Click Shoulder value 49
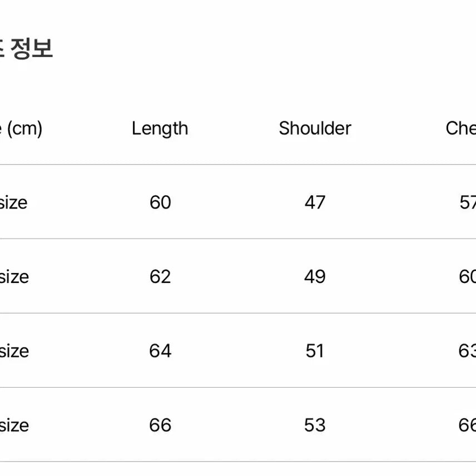The image size is (476, 476). [315, 277]
